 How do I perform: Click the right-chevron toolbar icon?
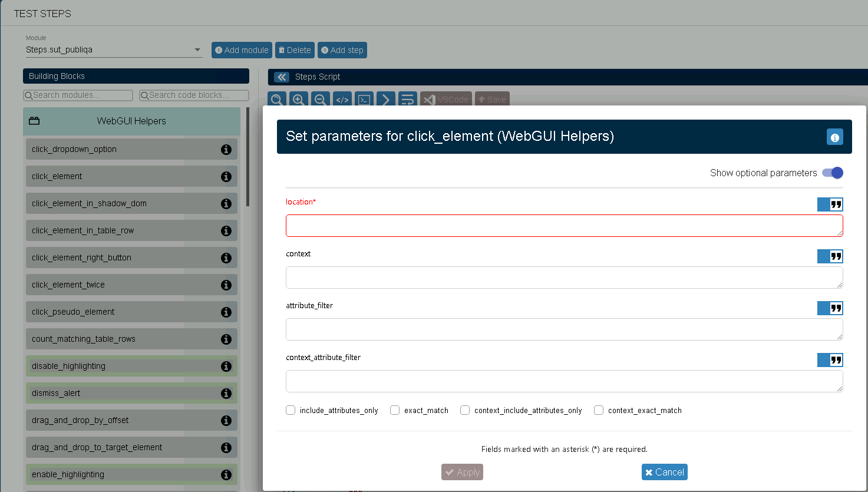pos(386,100)
